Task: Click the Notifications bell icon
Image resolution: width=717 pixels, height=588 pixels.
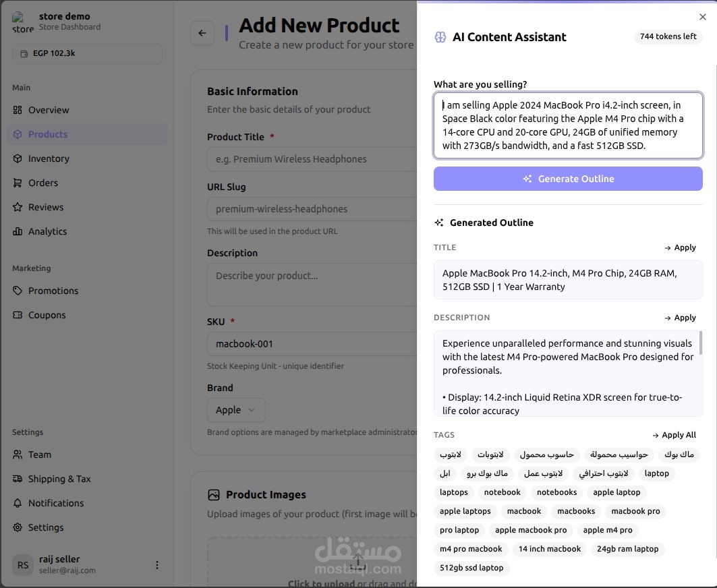Action: click(x=18, y=502)
